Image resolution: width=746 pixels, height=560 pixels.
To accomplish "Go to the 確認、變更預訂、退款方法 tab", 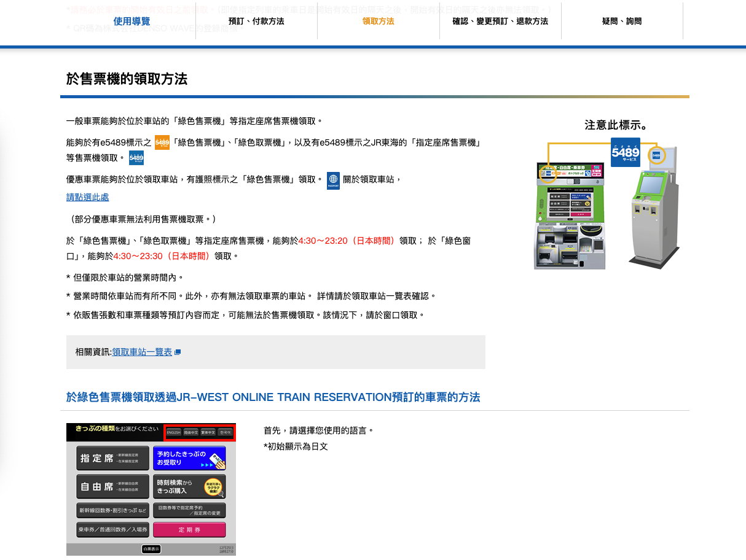I will (500, 21).
